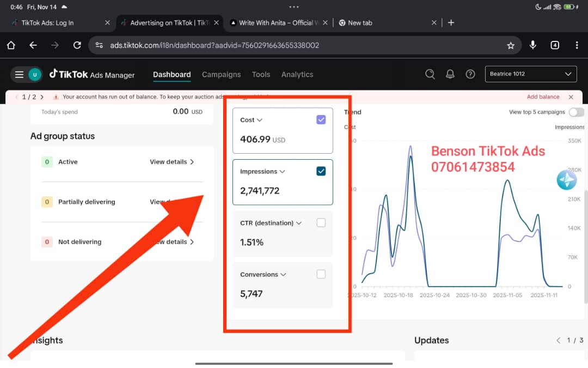
Task: View details for Active ad groups
Action: click(171, 162)
